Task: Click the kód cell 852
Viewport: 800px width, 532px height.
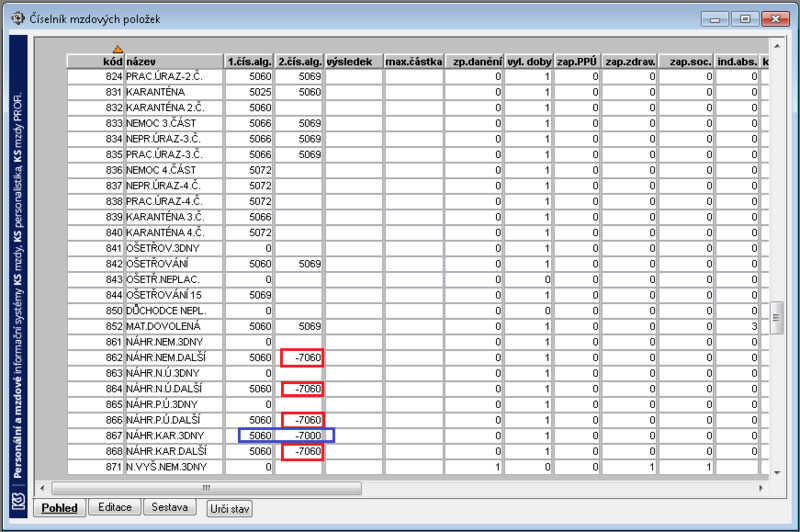Action: (x=95, y=326)
